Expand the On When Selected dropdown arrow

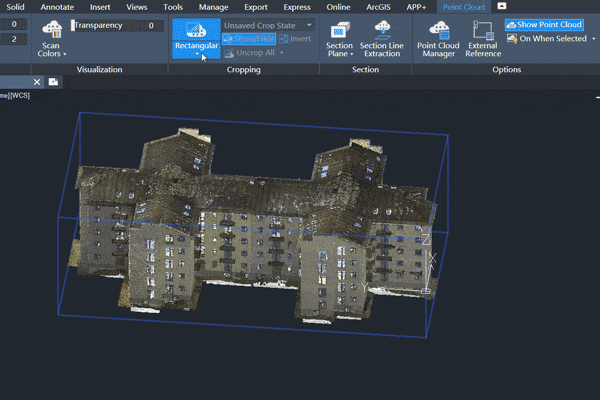(593, 39)
